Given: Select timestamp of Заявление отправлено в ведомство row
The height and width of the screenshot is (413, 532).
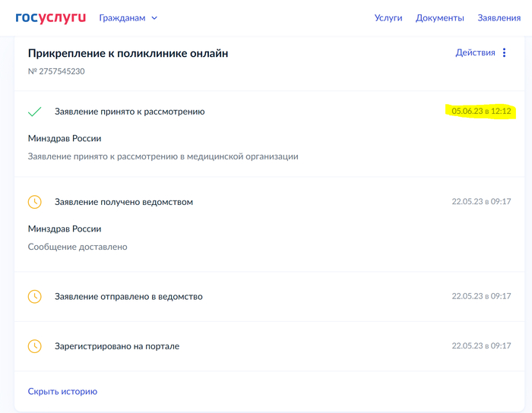Looking at the screenshot, I should 481,296.
